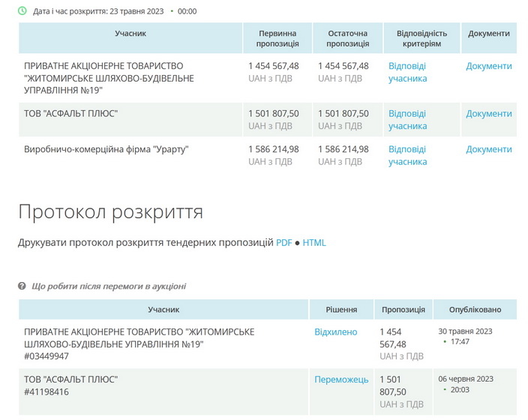Click the "Опубліковано" column header
The height and width of the screenshot is (420, 528).
[475, 310]
